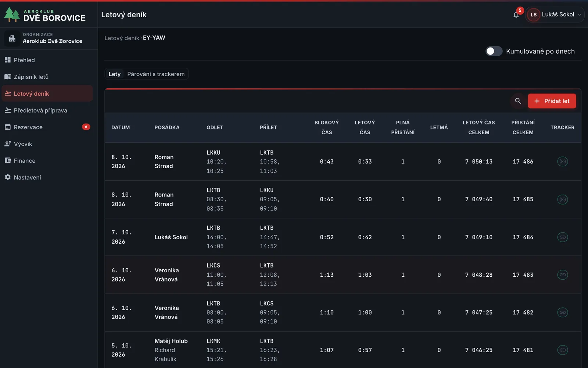Click the Zápisník letů book icon

coord(8,77)
